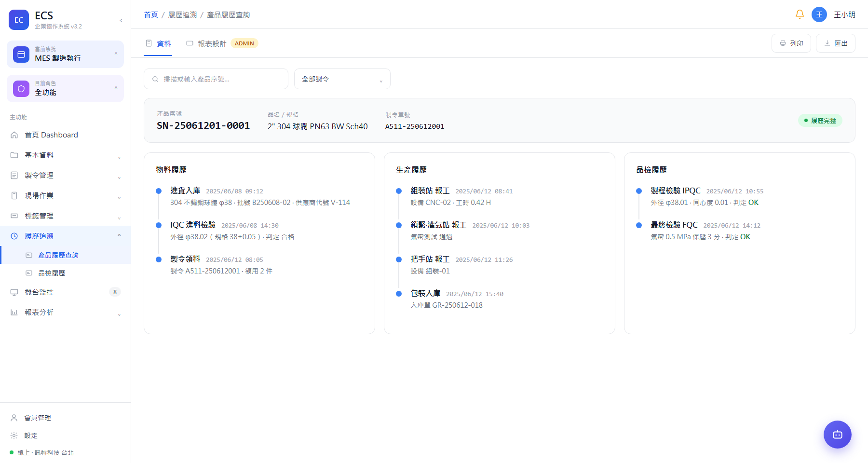Click the clock icon beside 履歷追溯
Viewport: 868px width, 463px height.
click(14, 236)
